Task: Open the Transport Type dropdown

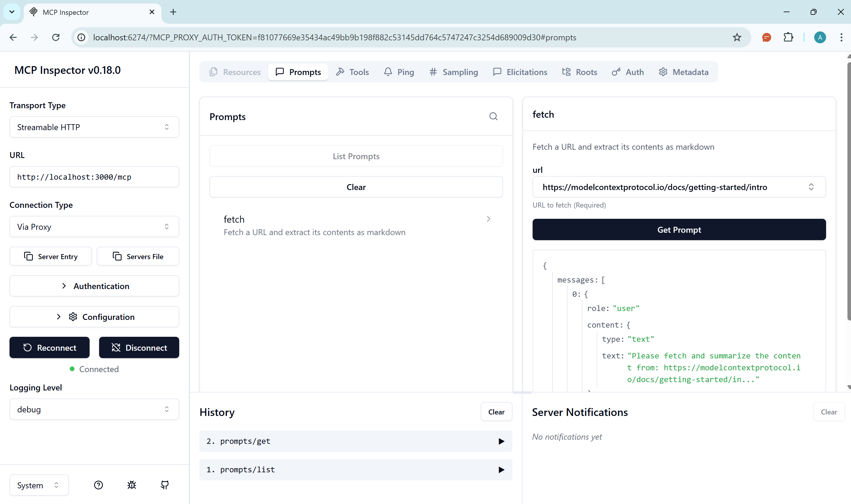Action: tap(94, 127)
